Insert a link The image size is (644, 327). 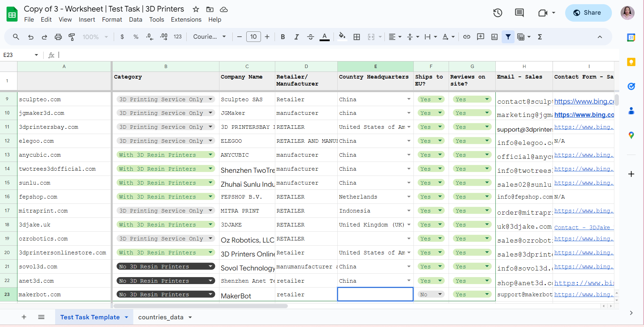pyautogui.click(x=466, y=37)
